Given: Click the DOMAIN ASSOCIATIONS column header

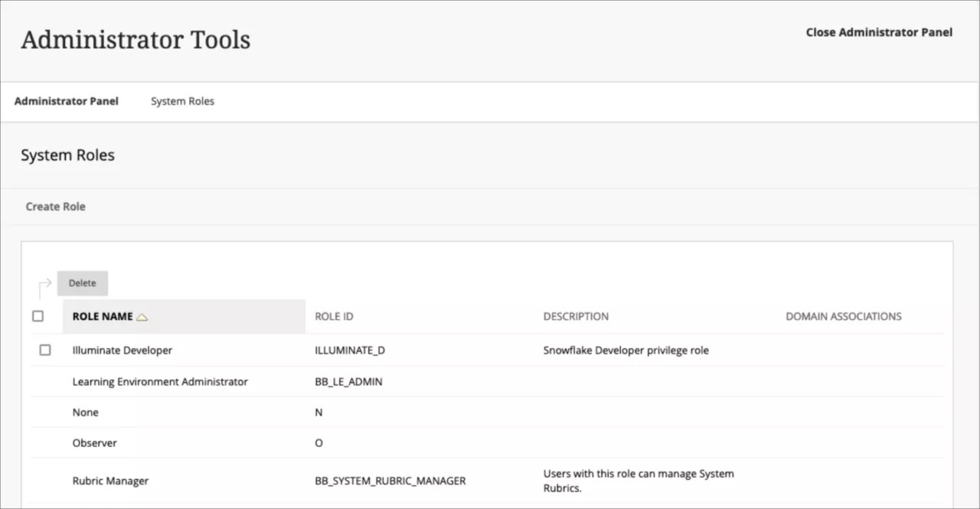Looking at the screenshot, I should pos(843,315).
